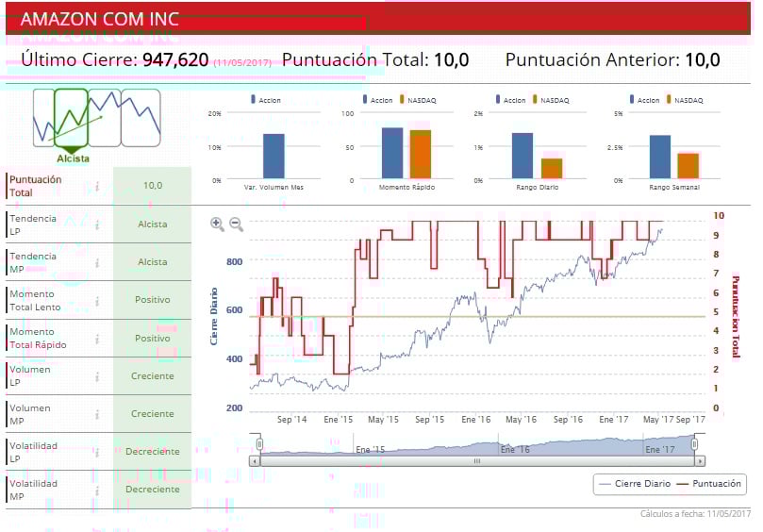Click the orange NASDAQ bar in Rango Semanal
Image resolution: width=763 pixels, height=532 pixels.
click(688, 166)
